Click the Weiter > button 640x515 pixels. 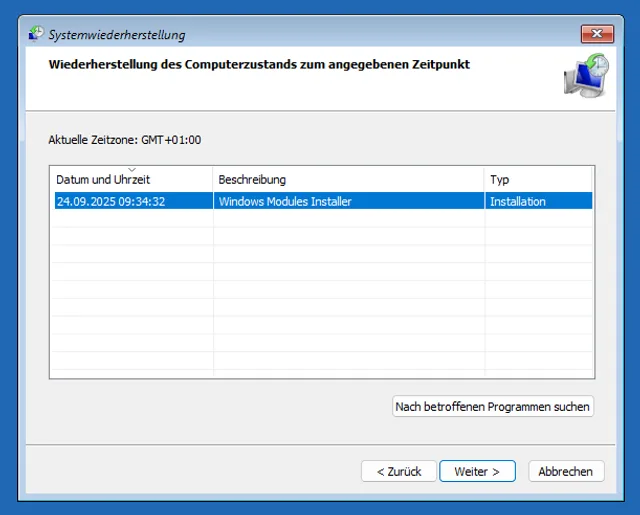477,471
